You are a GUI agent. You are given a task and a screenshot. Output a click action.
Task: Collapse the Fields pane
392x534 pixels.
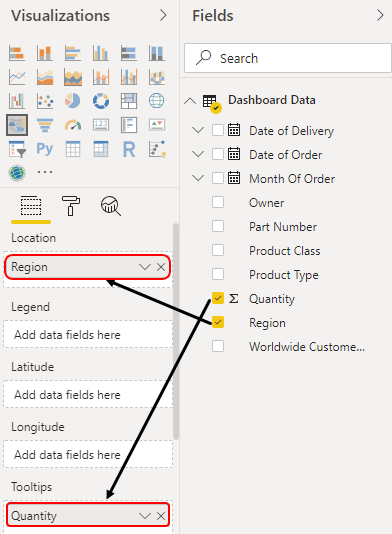tap(380, 15)
